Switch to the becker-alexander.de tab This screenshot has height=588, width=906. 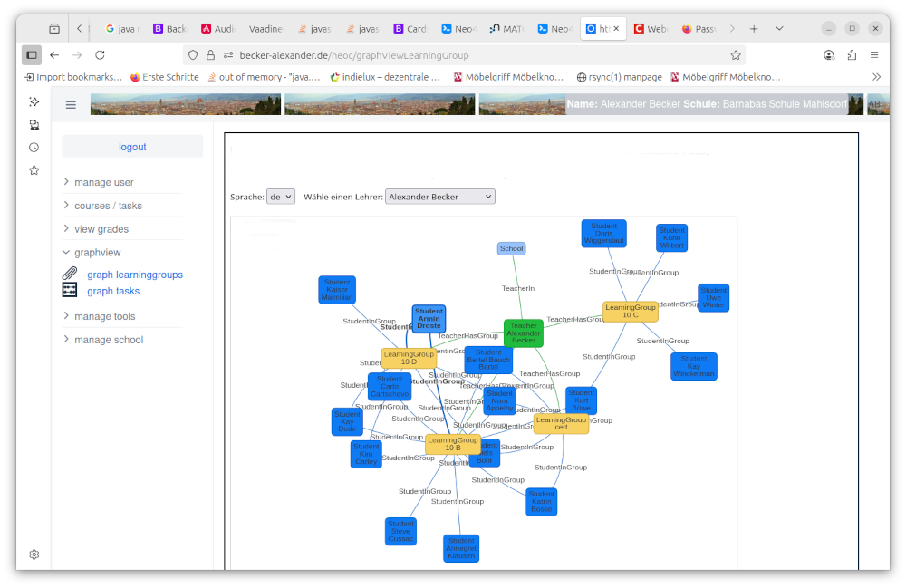pyautogui.click(x=602, y=28)
